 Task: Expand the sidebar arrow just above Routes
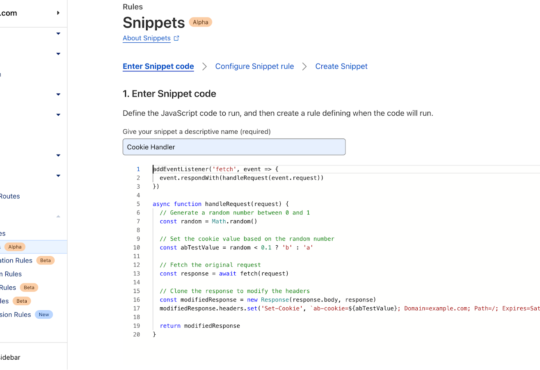point(58,176)
